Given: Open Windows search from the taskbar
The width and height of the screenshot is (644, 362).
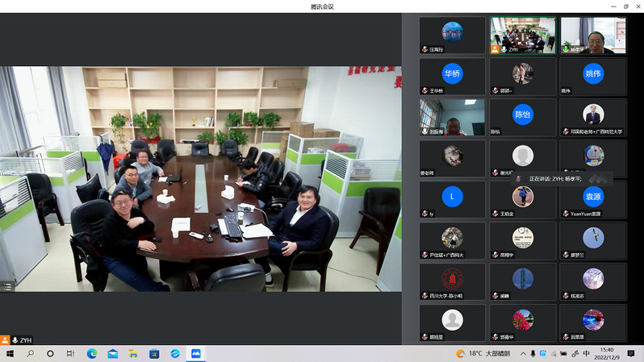Looking at the screenshot, I should 30,353.
